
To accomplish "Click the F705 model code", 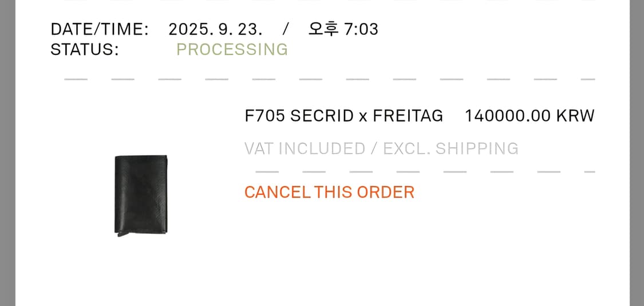I will [x=265, y=116].
